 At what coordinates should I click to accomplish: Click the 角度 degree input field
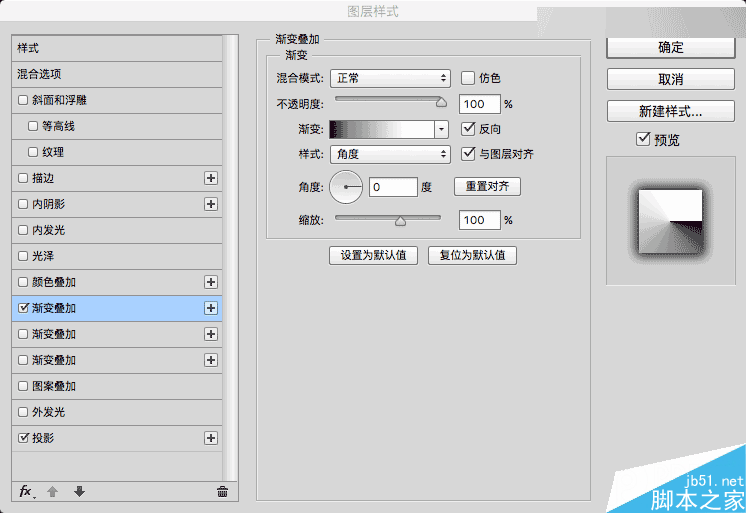point(393,187)
